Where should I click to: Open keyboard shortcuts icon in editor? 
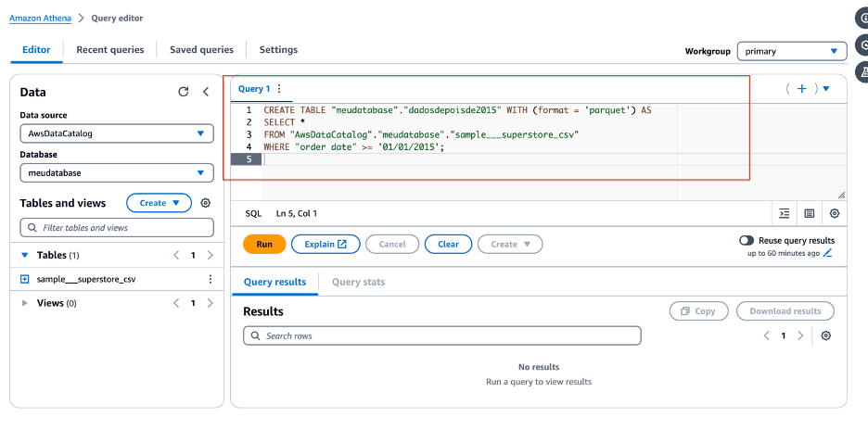click(810, 214)
